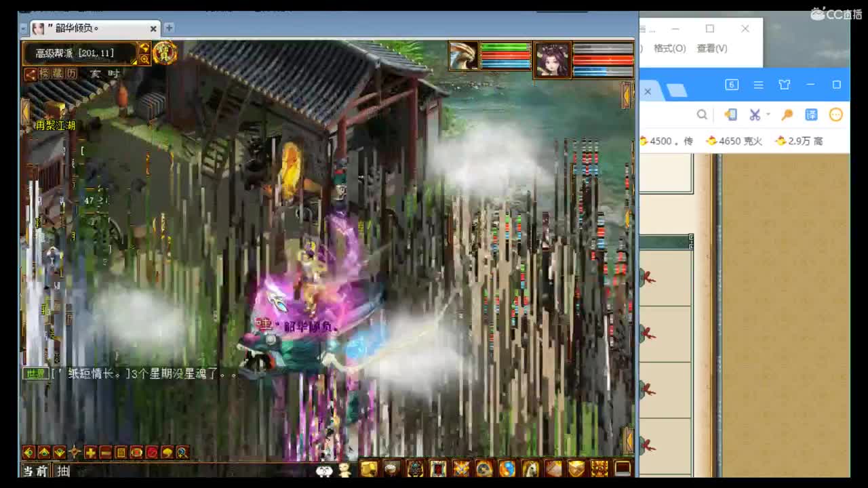The image size is (868, 488).
Task: Click the 高级帮派 location coordinates box
Action: point(80,53)
